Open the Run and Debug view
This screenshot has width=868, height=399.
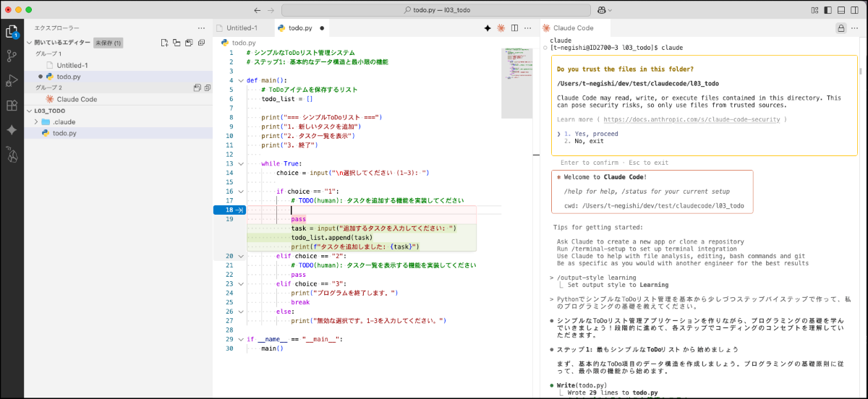pyautogui.click(x=12, y=80)
